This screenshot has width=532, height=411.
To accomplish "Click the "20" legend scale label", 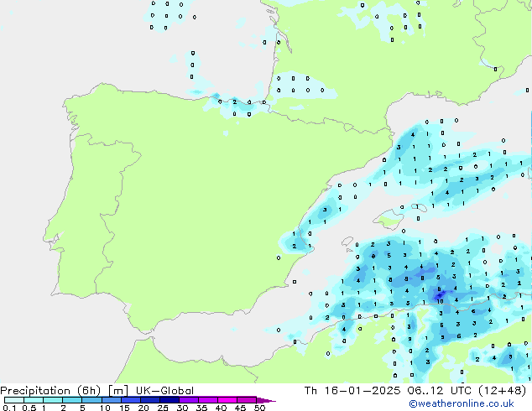I will tap(143, 408).
